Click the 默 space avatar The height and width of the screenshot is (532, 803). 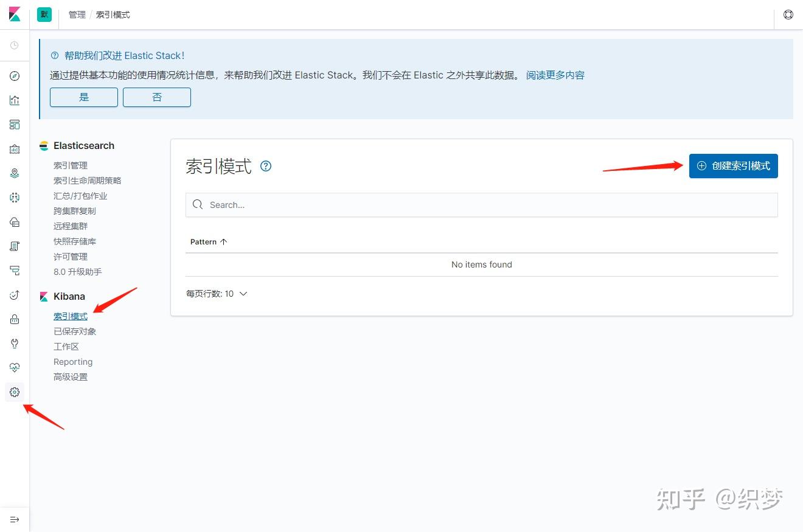[44, 14]
